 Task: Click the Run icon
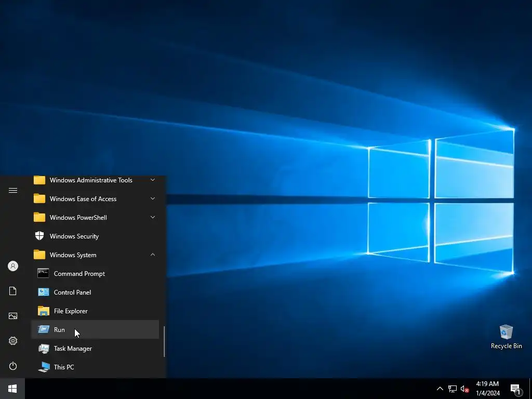coord(44,329)
